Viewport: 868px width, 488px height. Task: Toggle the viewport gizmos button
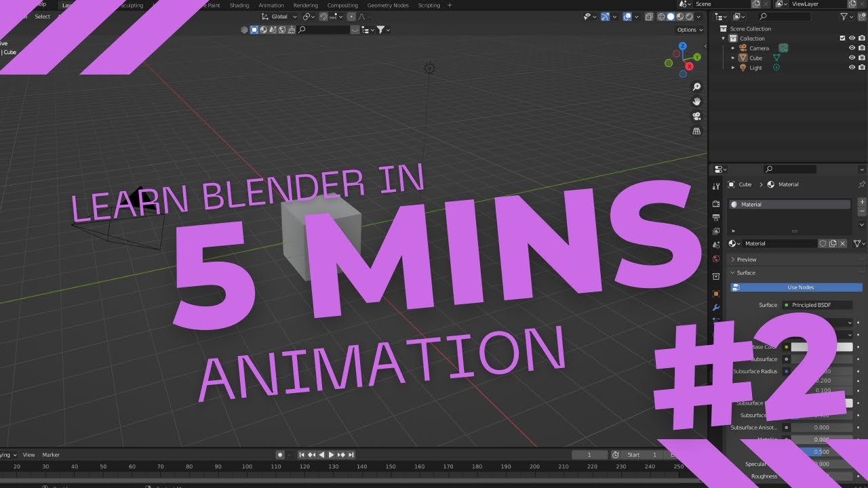[605, 16]
